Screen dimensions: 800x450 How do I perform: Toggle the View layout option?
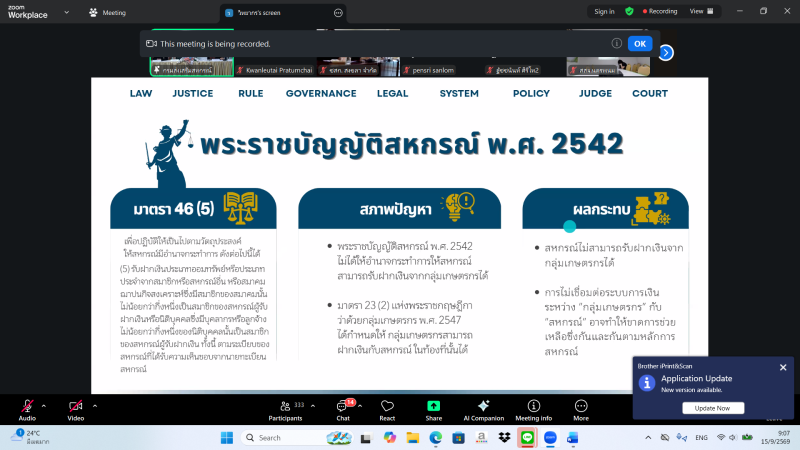[x=702, y=11]
